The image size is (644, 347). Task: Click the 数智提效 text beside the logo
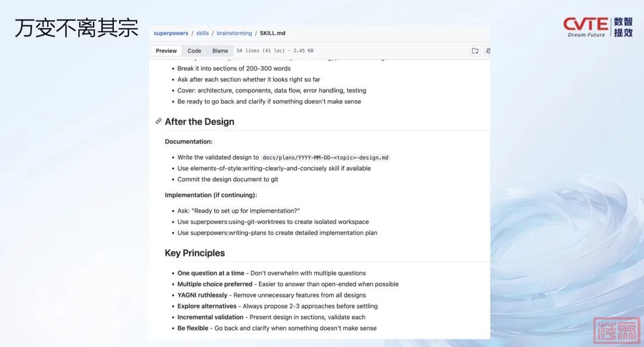[623, 27]
